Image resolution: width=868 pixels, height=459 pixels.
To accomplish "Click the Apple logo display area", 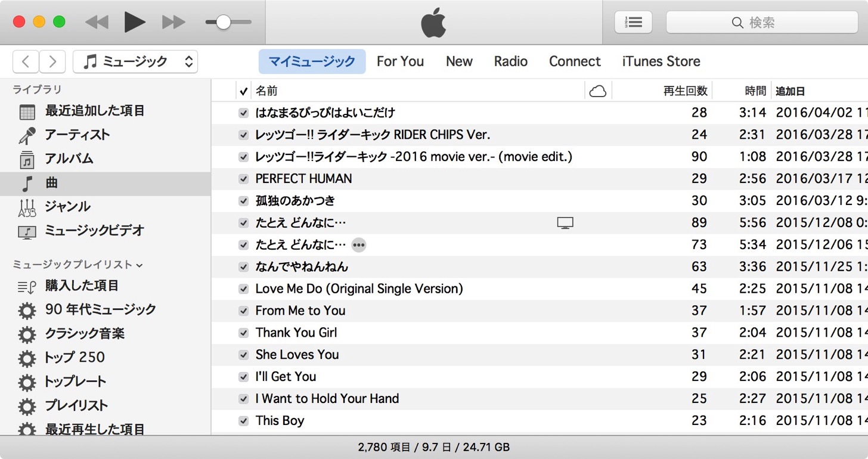I will point(433,23).
